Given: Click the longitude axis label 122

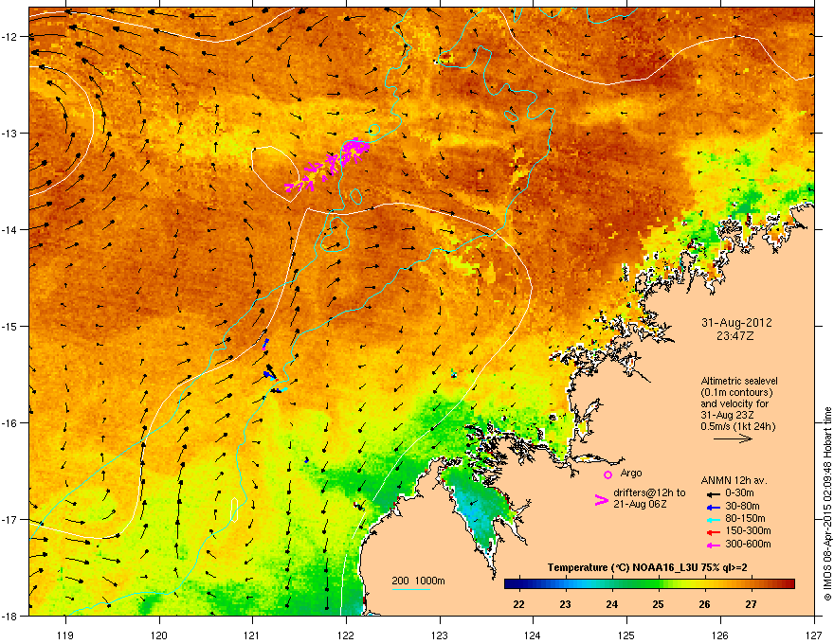Looking at the screenshot, I should (346, 635).
